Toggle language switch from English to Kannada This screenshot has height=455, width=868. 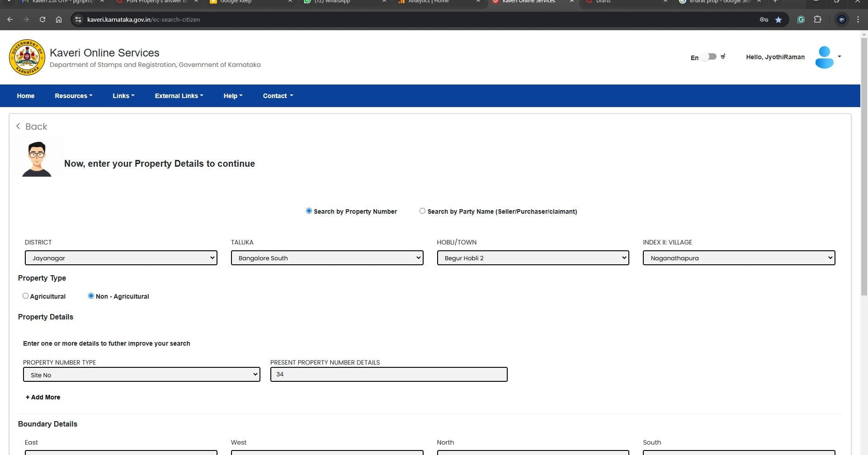[709, 57]
